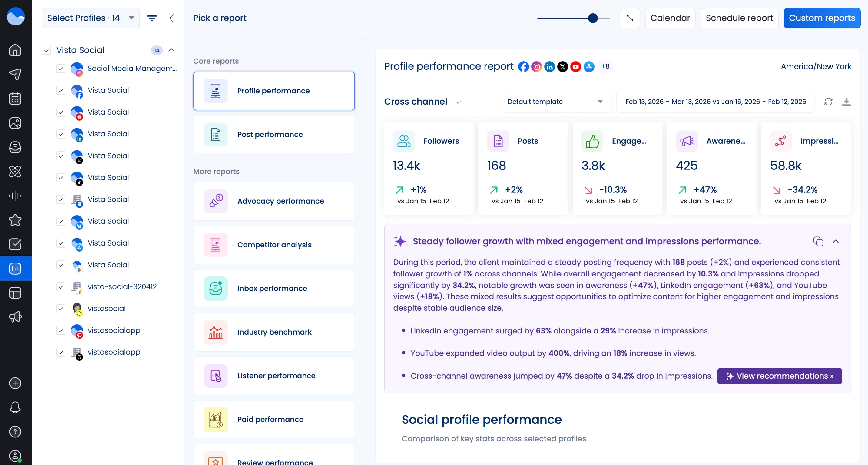Viewport: 868px width, 465px height.
Task: Select the Competitor analysis report
Action: pyautogui.click(x=273, y=245)
